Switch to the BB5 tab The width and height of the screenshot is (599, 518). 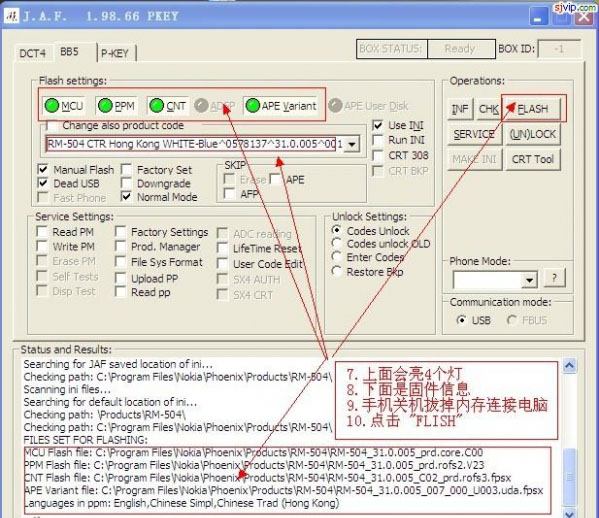point(69,52)
